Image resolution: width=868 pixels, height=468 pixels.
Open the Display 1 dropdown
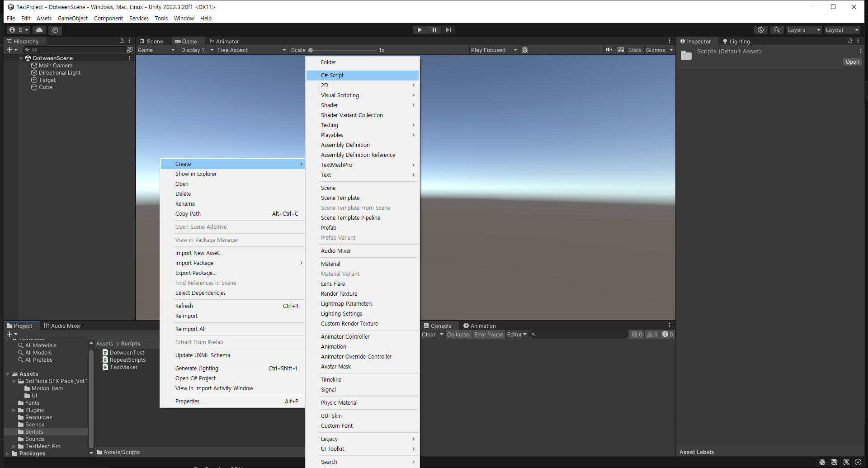point(197,50)
